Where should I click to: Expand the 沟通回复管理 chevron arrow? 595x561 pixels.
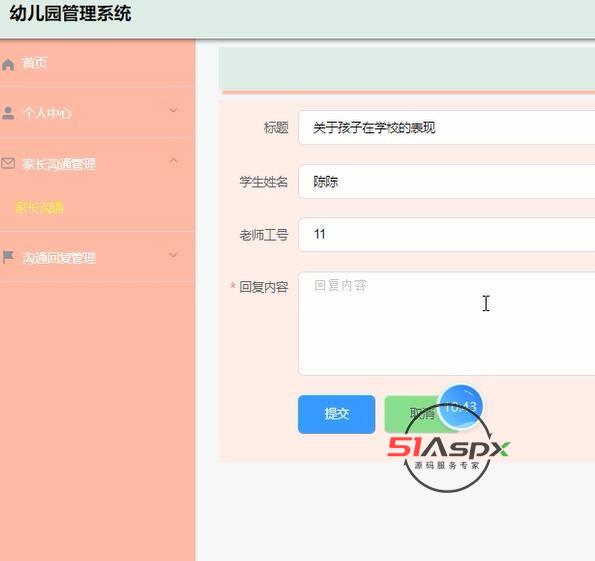(173, 255)
